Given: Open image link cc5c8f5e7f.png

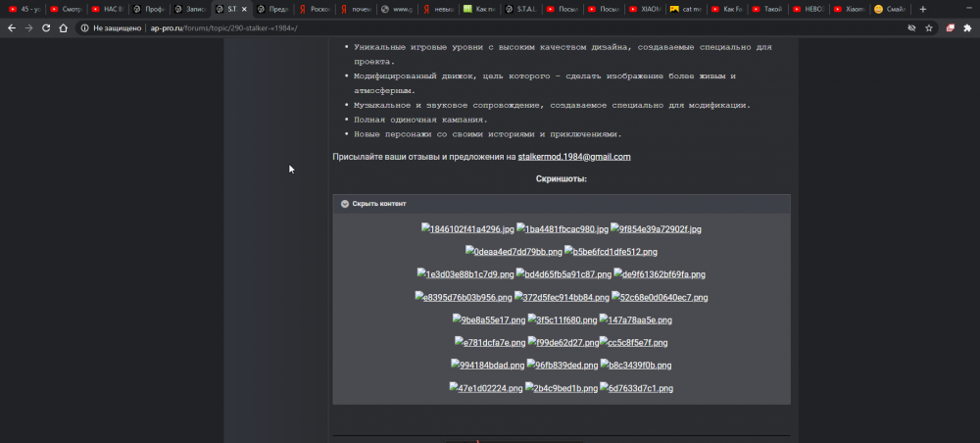Looking at the screenshot, I should [x=634, y=342].
